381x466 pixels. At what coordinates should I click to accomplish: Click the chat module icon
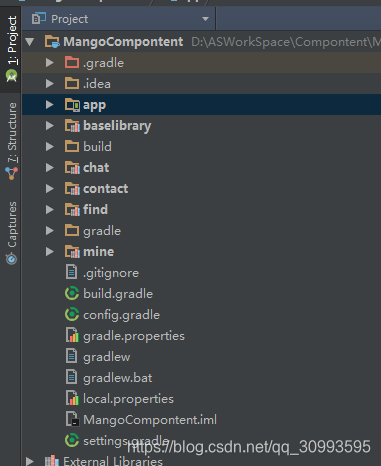point(72,168)
